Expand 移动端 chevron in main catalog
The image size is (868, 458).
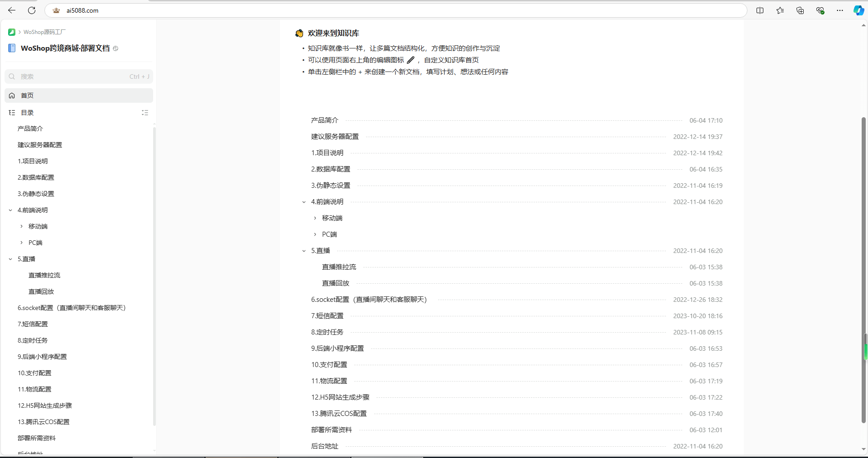[x=315, y=218]
